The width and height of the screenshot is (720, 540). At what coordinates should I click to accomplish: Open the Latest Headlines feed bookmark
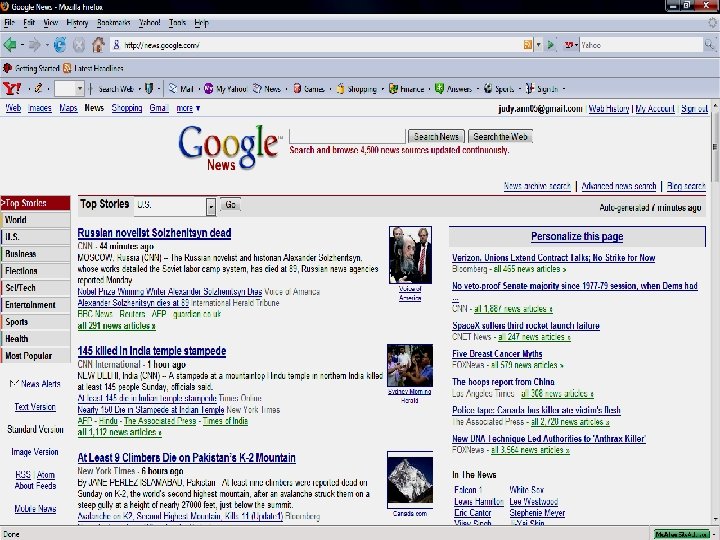[x=93, y=68]
